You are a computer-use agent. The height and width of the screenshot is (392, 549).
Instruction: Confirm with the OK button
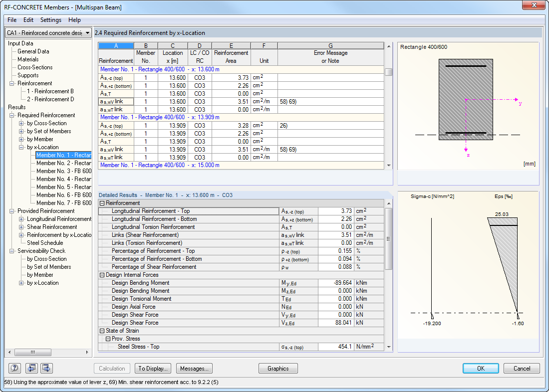point(481,368)
